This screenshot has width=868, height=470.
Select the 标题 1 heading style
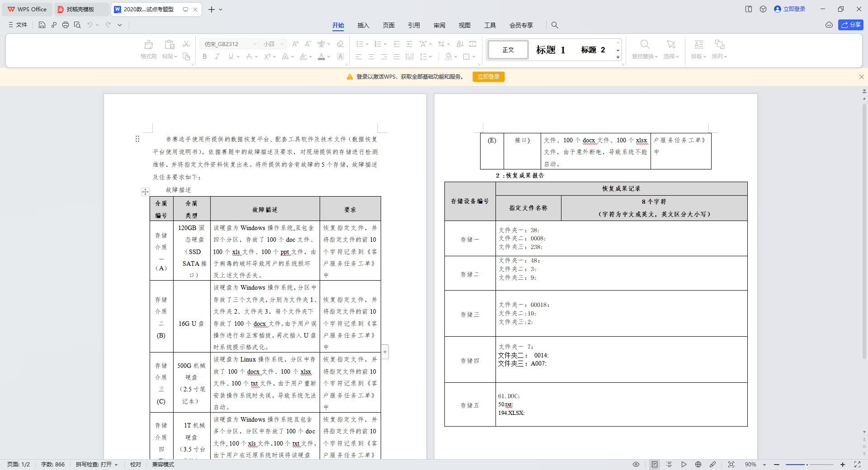550,50
